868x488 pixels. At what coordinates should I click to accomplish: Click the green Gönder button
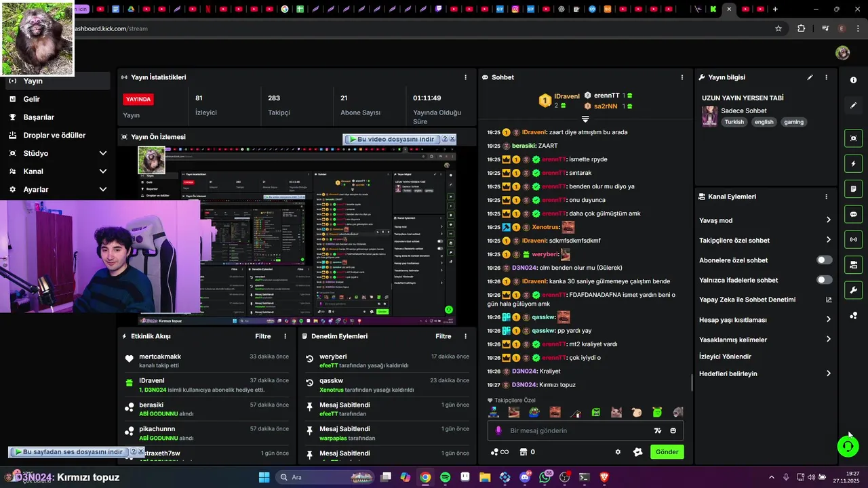pos(667,452)
